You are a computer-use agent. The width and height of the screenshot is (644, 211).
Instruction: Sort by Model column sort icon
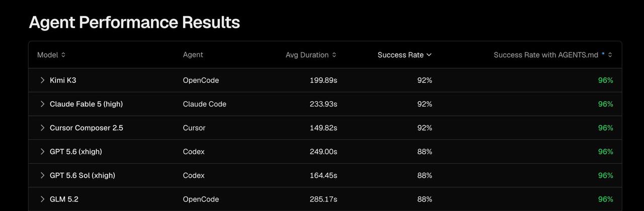(63, 55)
